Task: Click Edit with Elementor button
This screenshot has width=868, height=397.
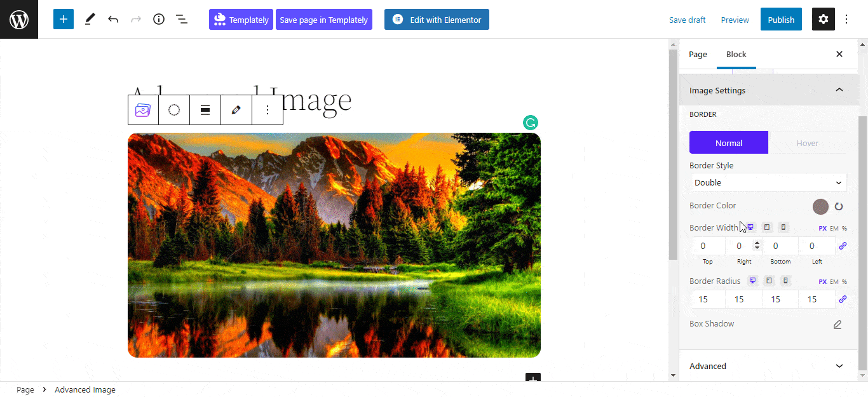Action: (x=437, y=20)
